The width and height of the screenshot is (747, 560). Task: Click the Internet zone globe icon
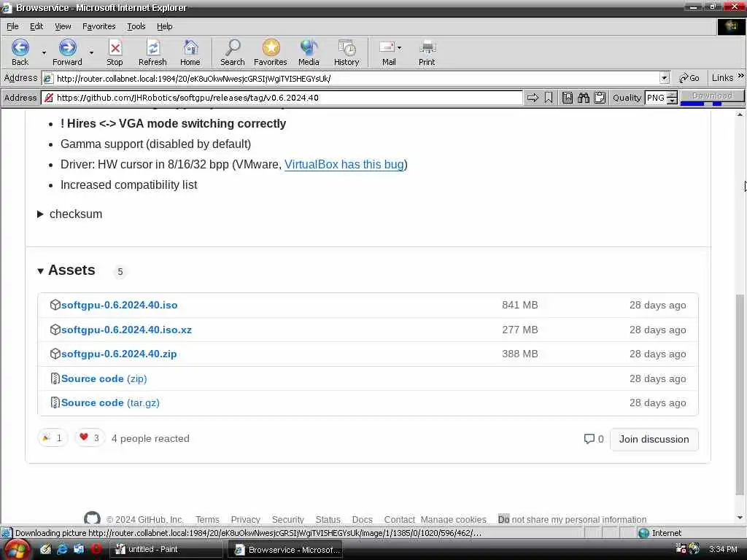643,533
